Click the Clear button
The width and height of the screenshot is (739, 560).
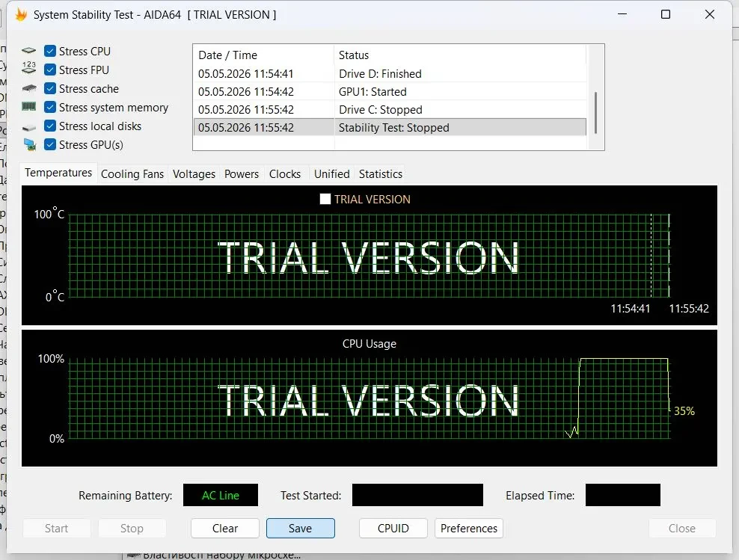(x=225, y=529)
